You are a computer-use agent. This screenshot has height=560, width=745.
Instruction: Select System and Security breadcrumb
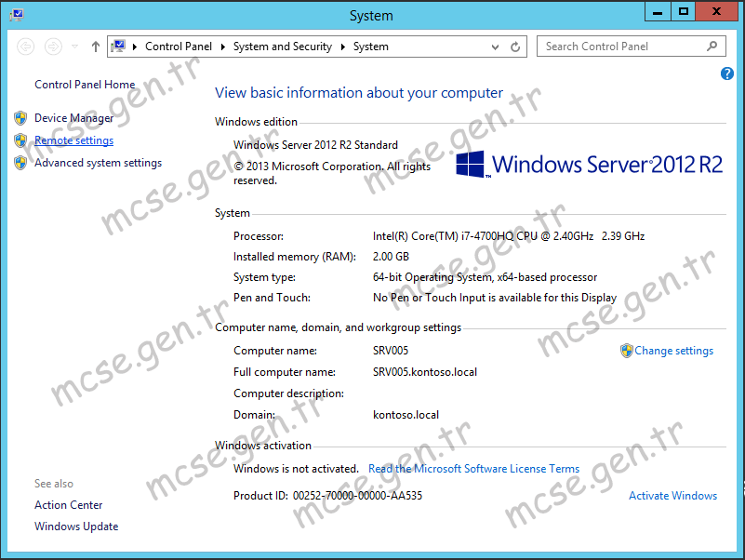pyautogui.click(x=283, y=47)
